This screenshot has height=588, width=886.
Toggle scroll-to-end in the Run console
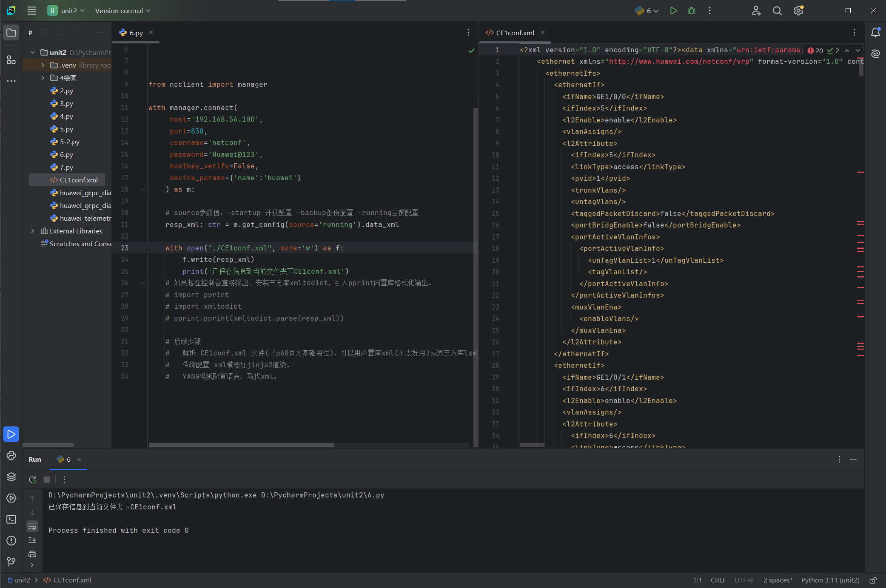[32, 540]
